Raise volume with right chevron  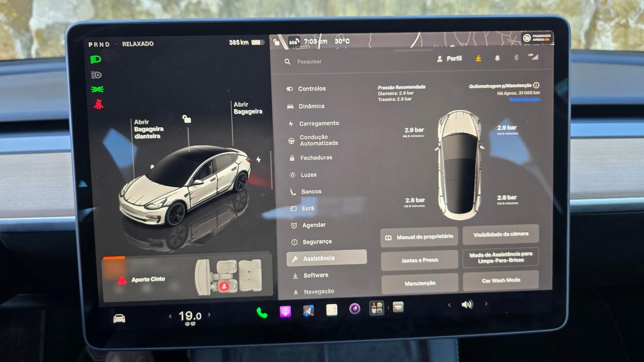(486, 304)
